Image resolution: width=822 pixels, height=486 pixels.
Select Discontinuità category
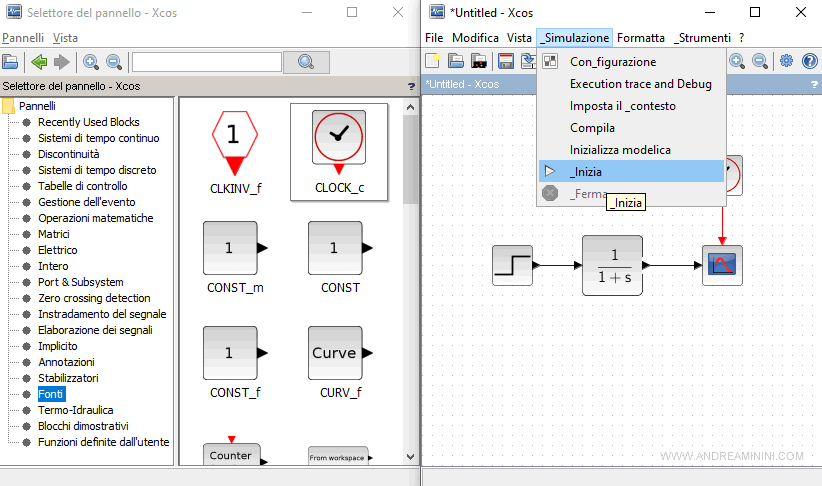click(69, 154)
